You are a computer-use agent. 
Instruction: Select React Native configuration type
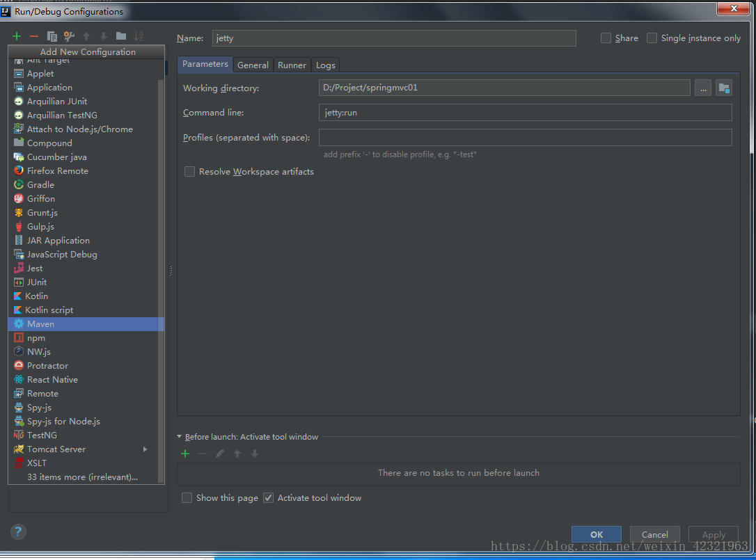[x=86, y=380]
